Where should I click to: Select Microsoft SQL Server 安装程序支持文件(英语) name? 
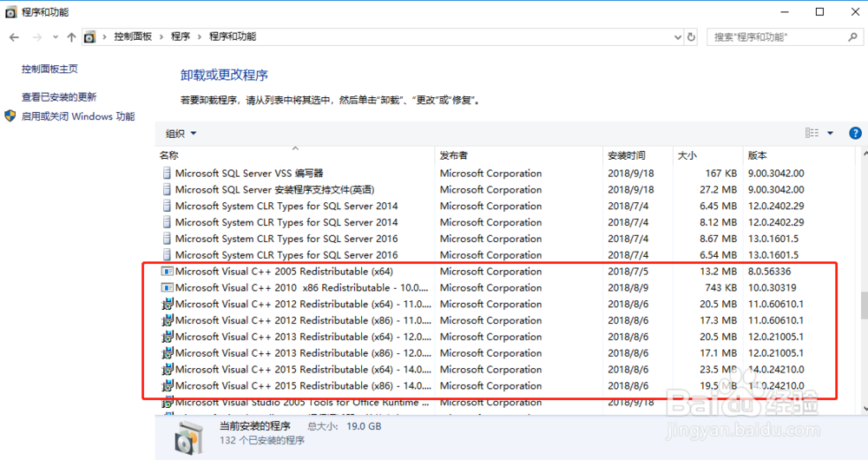(274, 190)
